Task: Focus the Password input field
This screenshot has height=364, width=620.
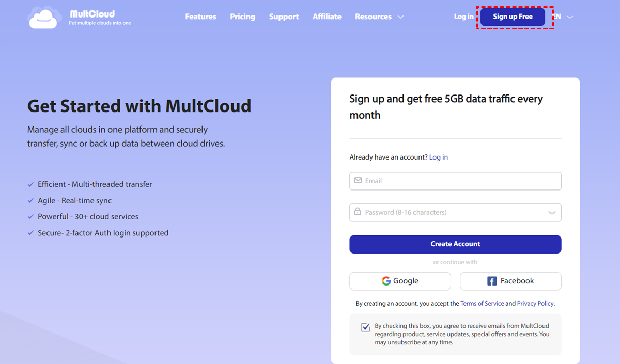Action: coord(455,212)
